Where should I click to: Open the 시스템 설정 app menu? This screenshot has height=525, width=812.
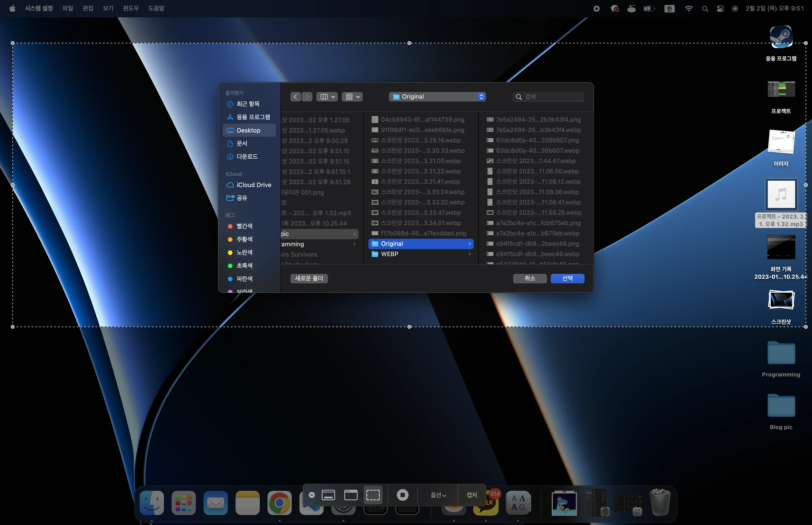(39, 8)
